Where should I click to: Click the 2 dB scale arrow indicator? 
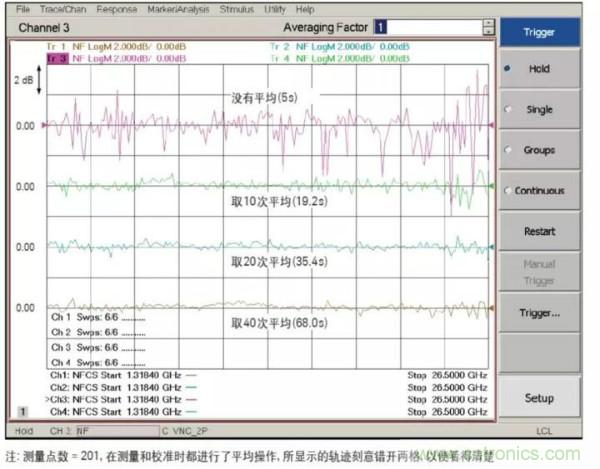click(39, 79)
